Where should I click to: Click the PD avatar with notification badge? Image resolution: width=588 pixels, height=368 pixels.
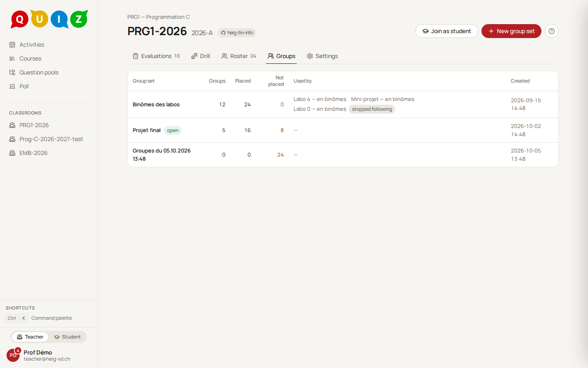(x=13, y=355)
